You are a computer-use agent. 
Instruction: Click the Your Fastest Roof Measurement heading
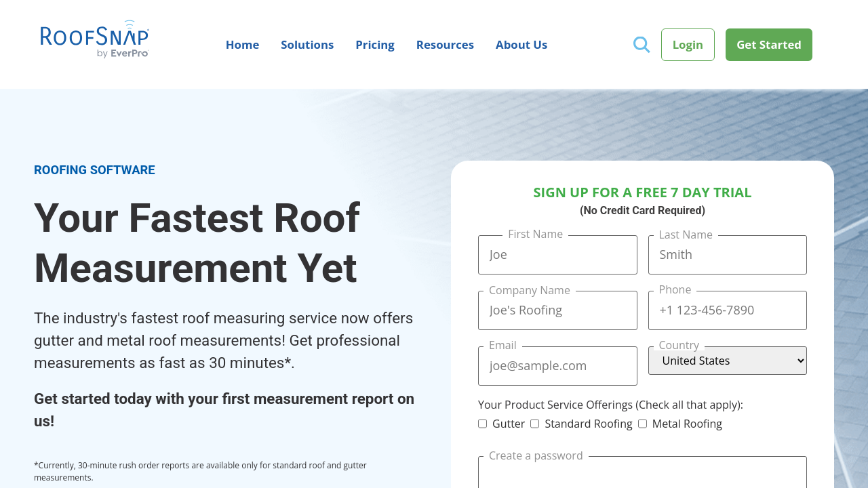(197, 243)
